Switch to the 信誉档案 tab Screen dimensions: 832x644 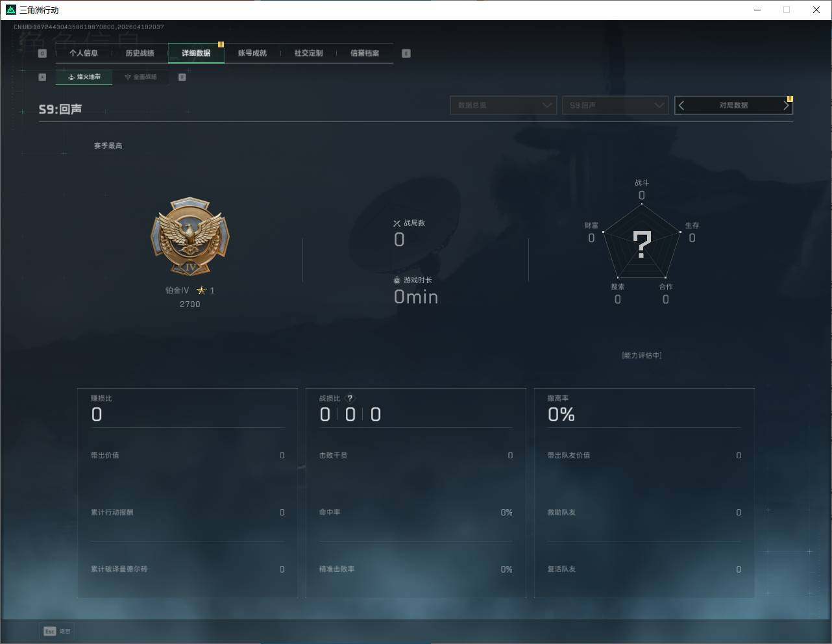coord(365,53)
